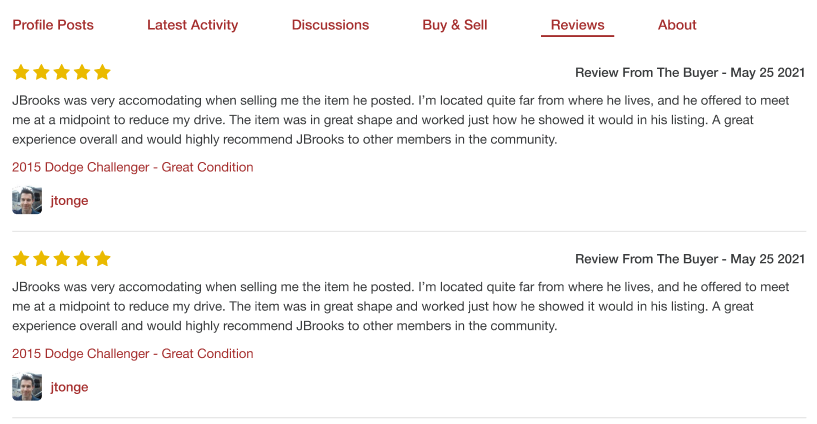817x424 pixels.
Task: Switch to the Latest Activity tab
Action: pos(192,25)
